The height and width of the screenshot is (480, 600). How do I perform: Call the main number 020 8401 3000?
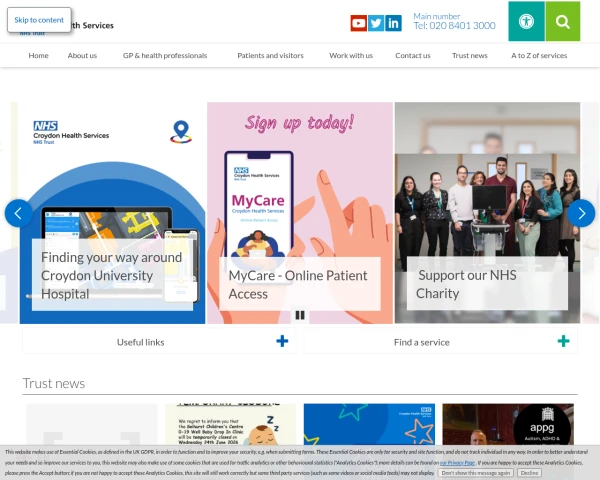(x=454, y=26)
